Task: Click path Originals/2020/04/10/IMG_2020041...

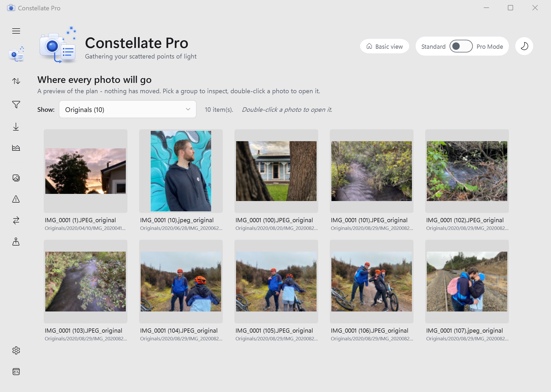Action: [85, 228]
